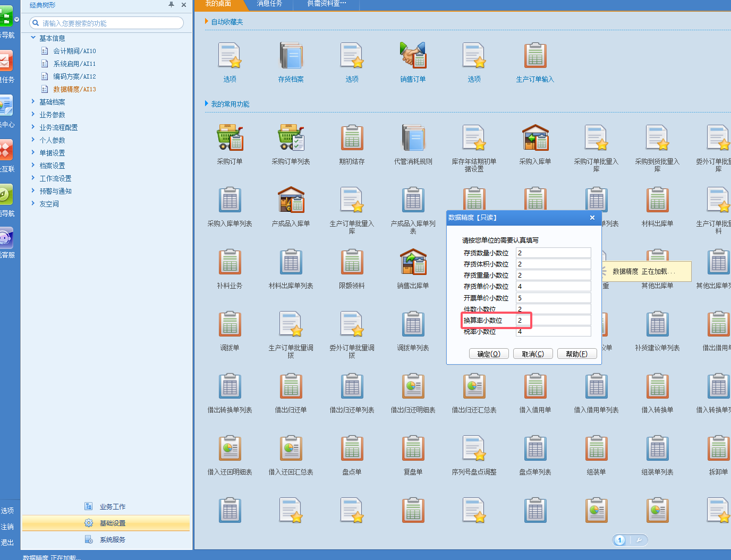
Task: Click the 换算率小数位 value field
Action: [554, 320]
